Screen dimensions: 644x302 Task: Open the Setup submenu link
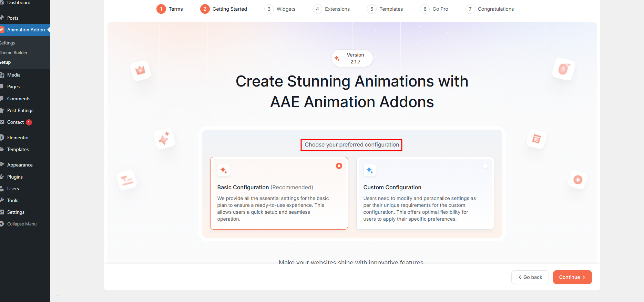[6, 62]
